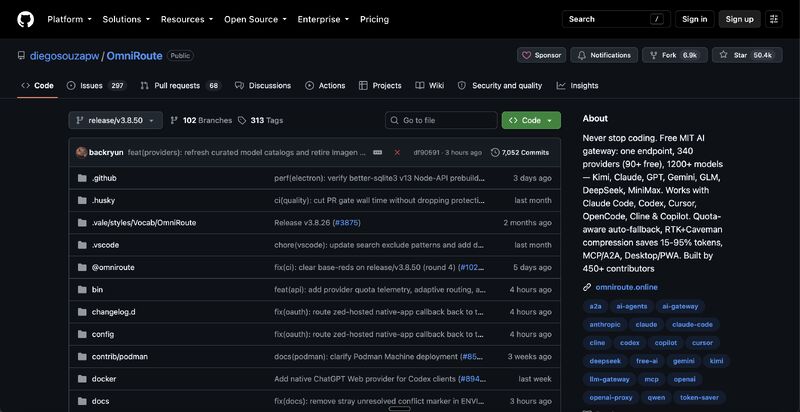The image size is (800, 412).
Task: Expand the Enterprise menu
Action: (323, 19)
